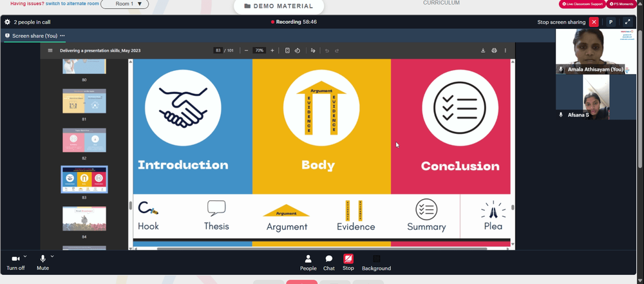Viewport: 644px width, 284px height.
Task: Open the DEMO MATERIAL tab
Action: tap(278, 6)
